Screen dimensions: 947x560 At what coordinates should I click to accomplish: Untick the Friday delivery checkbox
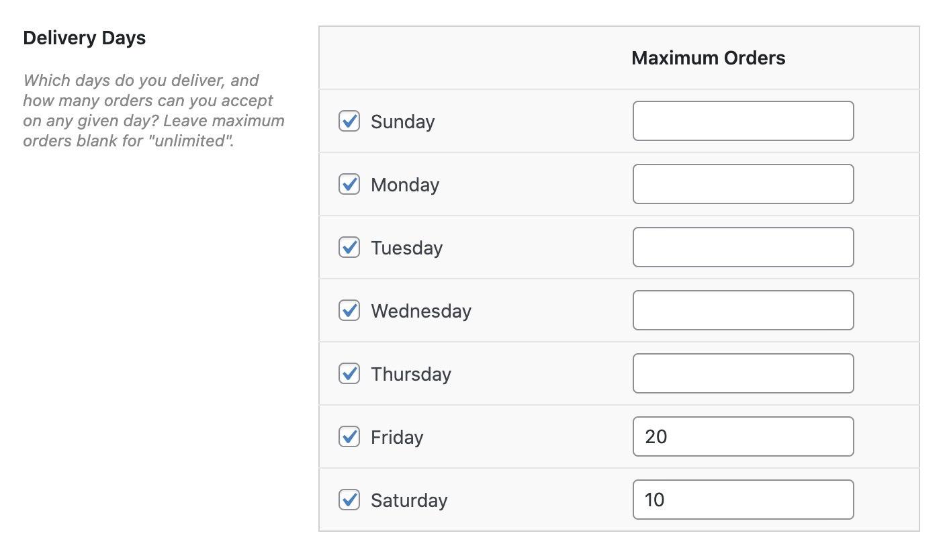[349, 437]
